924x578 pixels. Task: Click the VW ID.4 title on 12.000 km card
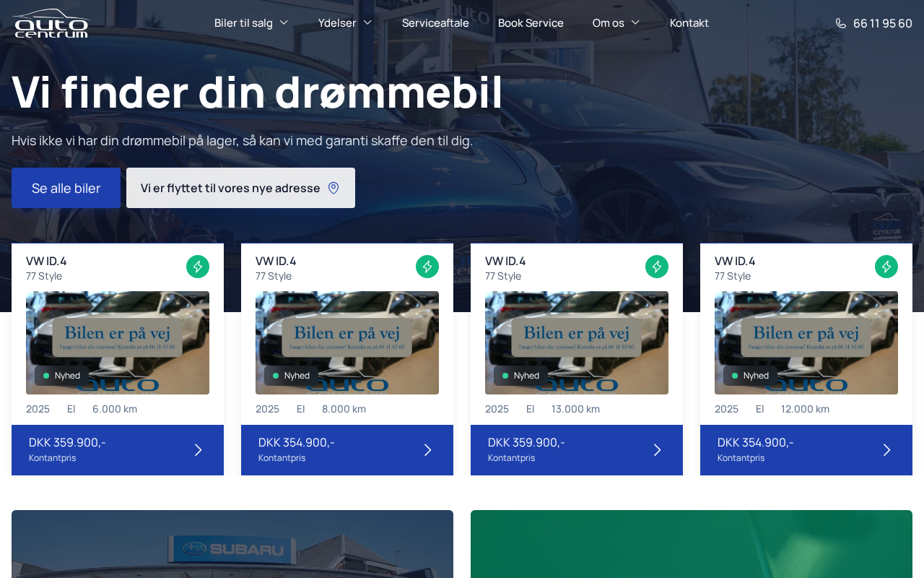pyautogui.click(x=735, y=262)
